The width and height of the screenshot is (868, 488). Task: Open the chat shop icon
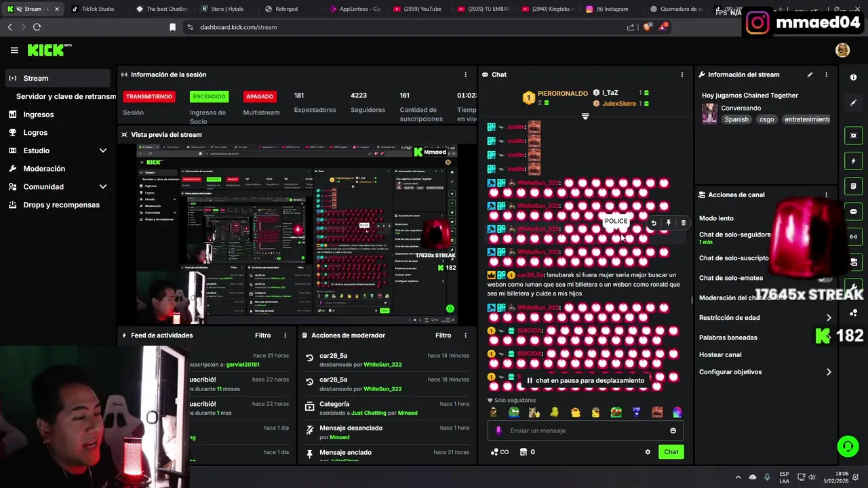(x=524, y=452)
